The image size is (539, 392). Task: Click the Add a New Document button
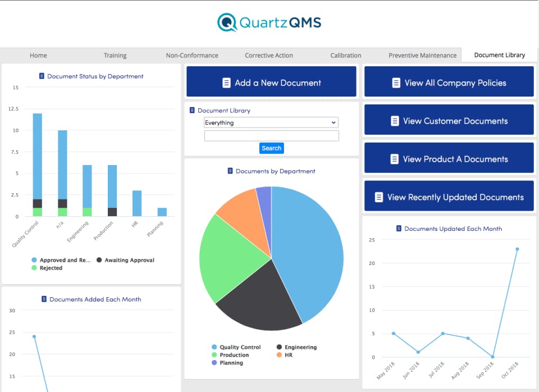[x=271, y=81]
